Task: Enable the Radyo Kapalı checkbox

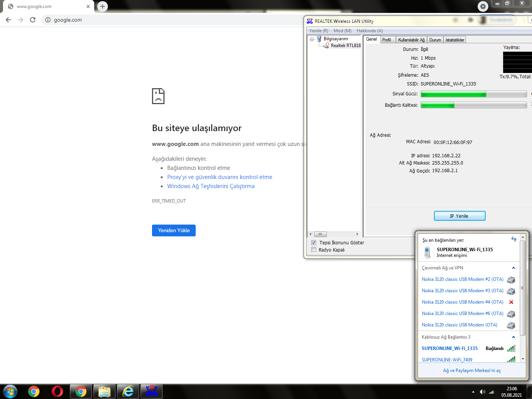Action: pyautogui.click(x=314, y=250)
